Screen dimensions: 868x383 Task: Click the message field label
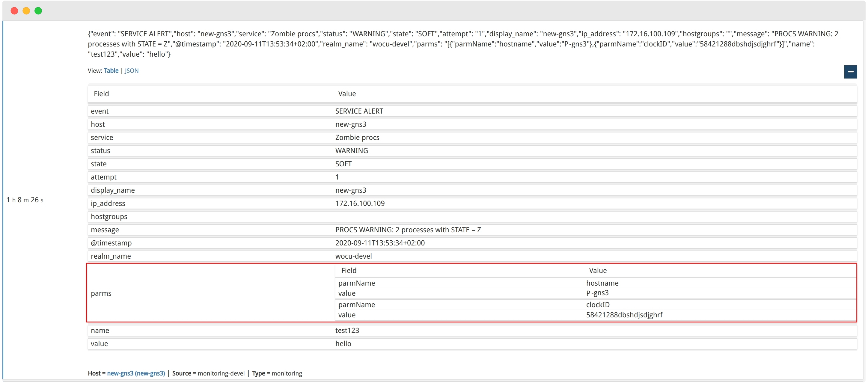105,230
